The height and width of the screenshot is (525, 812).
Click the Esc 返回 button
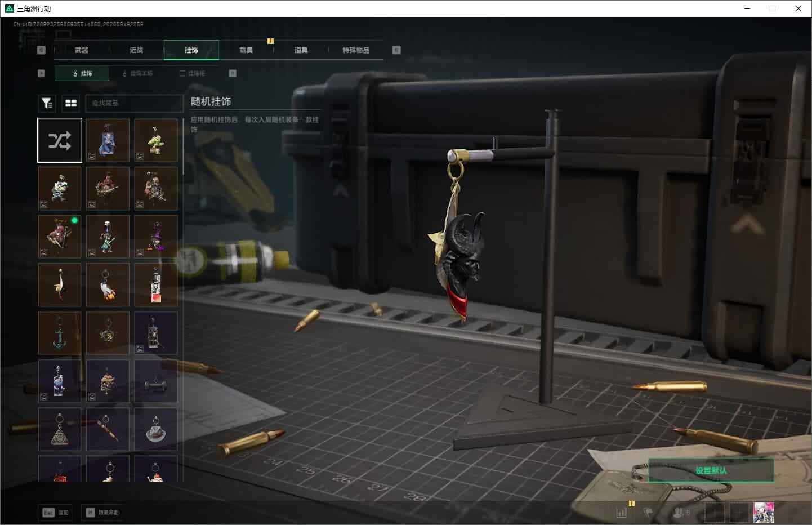[56, 512]
